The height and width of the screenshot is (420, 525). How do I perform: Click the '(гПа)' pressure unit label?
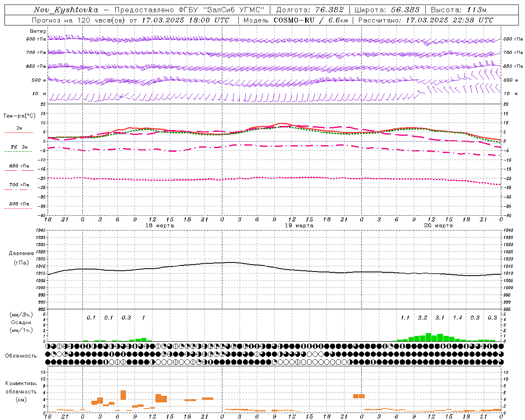pyautogui.click(x=21, y=263)
